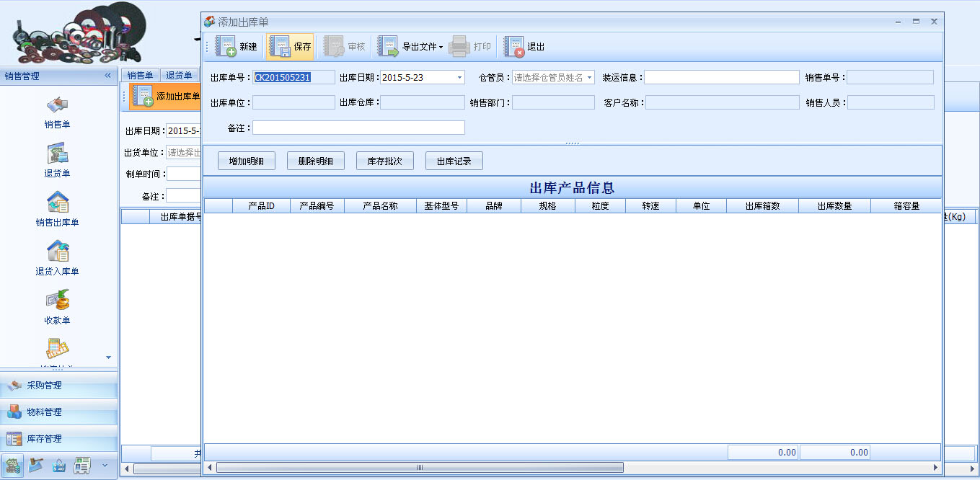Click the 制单时间 field in background window
This screenshot has height=480, width=980.
(183, 174)
